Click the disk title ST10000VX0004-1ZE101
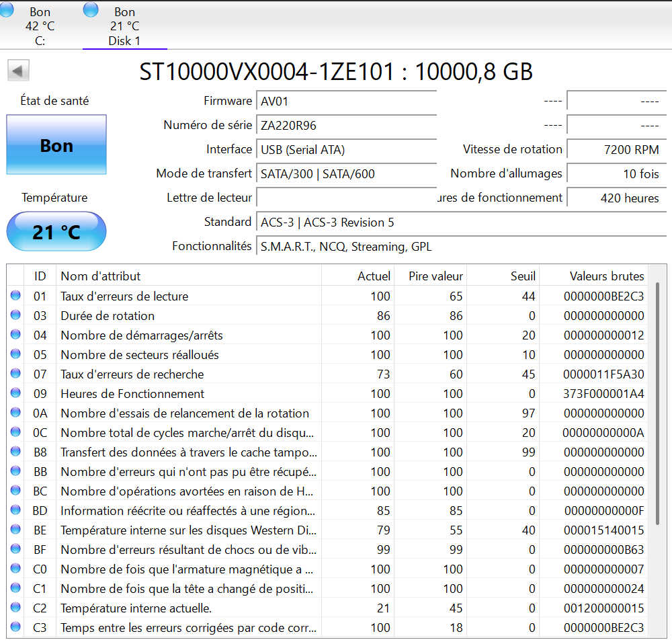Screen dimensions: 672x644 click(x=266, y=72)
